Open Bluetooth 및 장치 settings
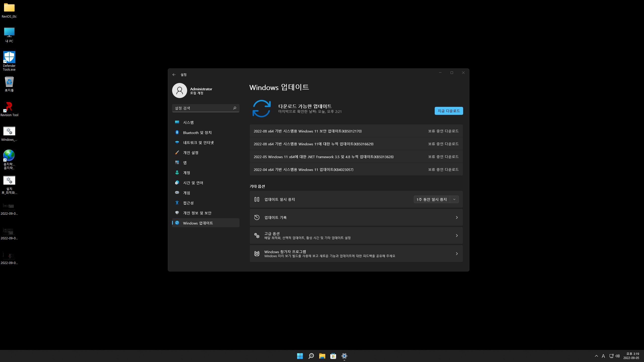The image size is (644, 362). (x=197, y=132)
